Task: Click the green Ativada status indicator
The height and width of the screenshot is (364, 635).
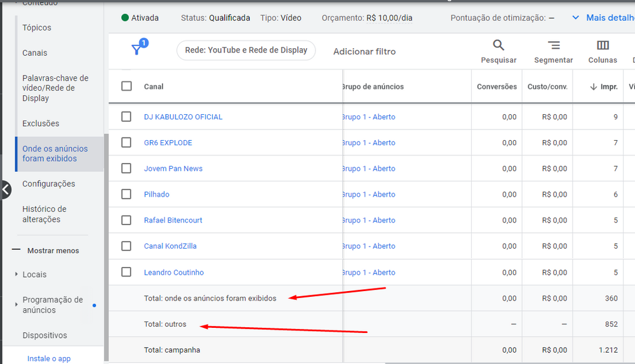Action: tap(125, 17)
